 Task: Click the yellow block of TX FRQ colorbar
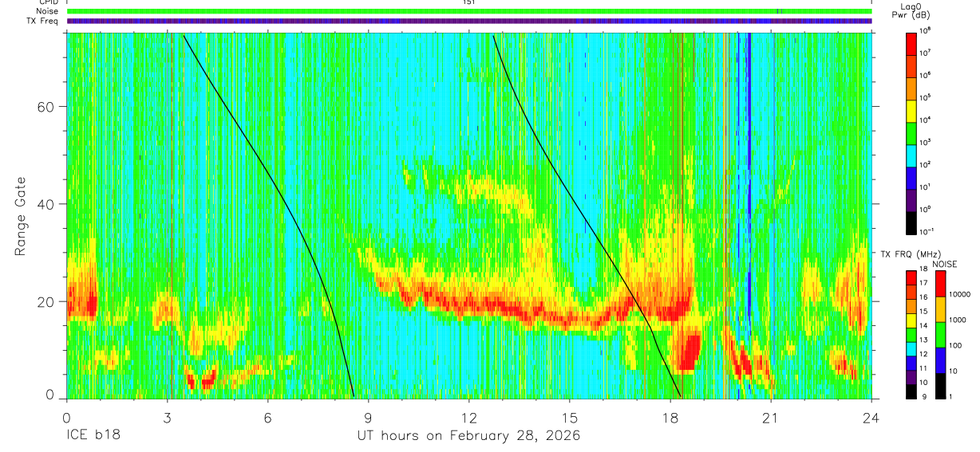coord(911,320)
